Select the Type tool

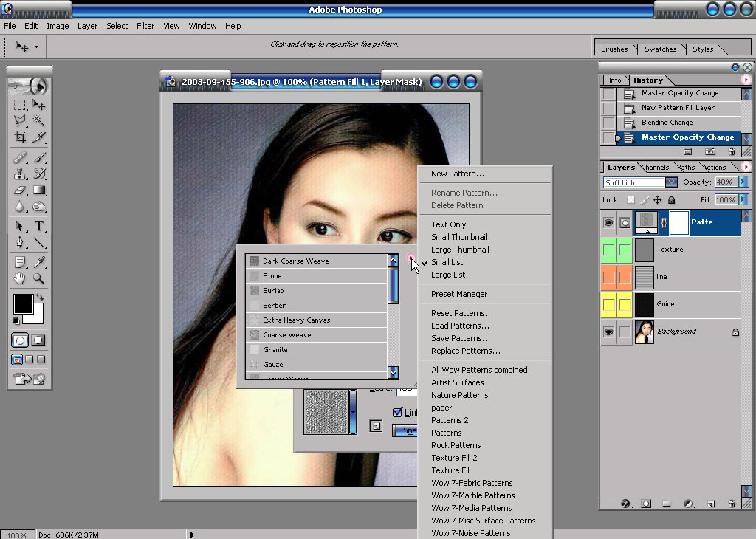(x=39, y=226)
